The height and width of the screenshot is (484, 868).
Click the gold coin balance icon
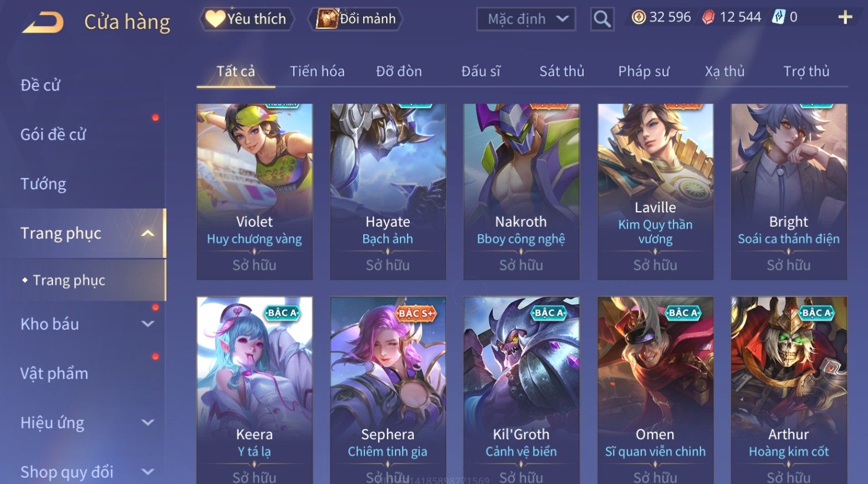638,17
